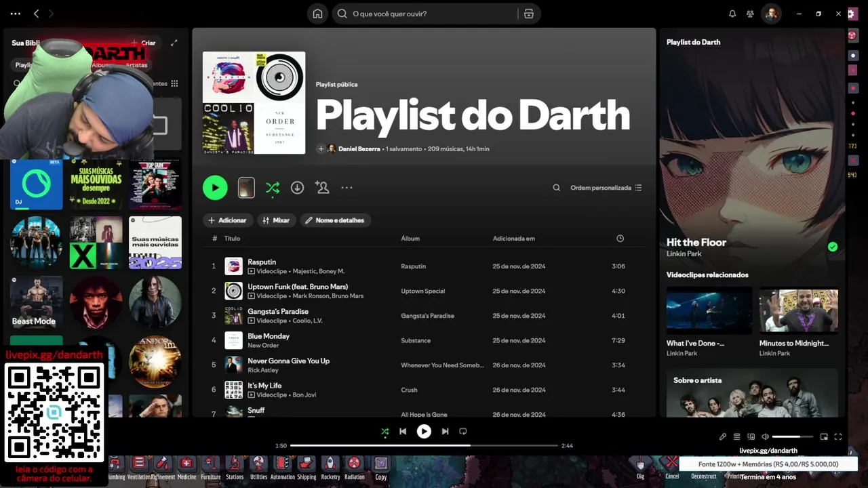The width and height of the screenshot is (868, 488).
Task: Sort tracks by Adicionada em column
Action: [514, 239]
